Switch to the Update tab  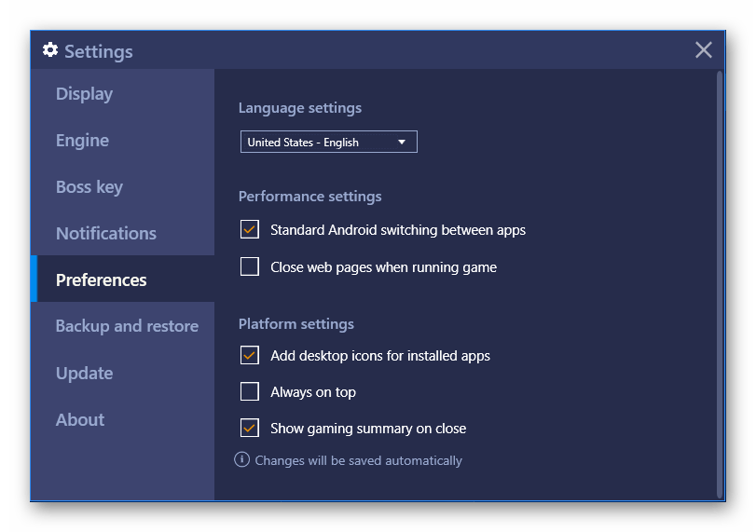pos(84,374)
